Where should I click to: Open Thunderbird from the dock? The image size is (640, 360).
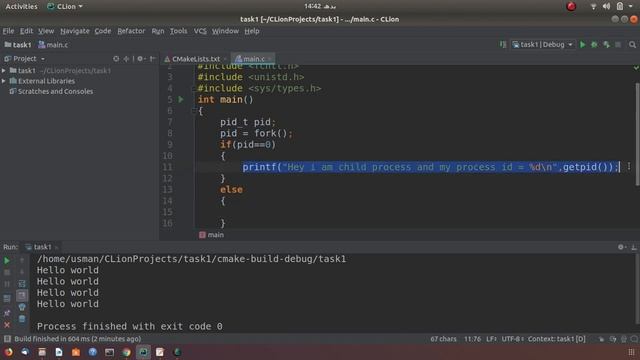[25, 352]
